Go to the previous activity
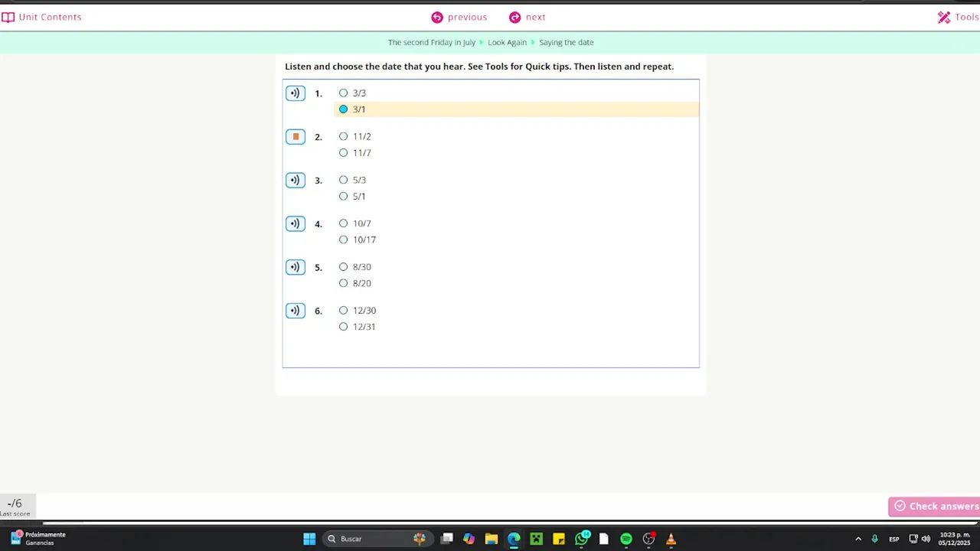This screenshot has height=551, width=980. pos(459,17)
